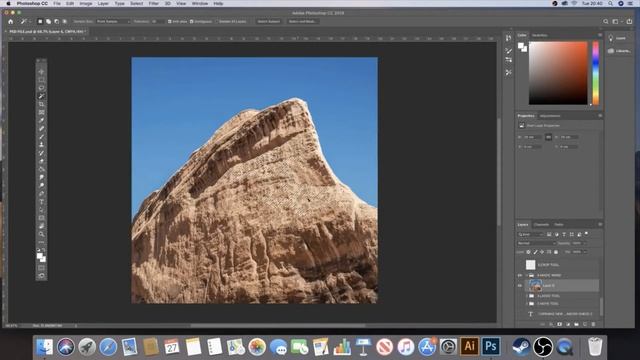This screenshot has width=640, height=360.
Task: Open the Select menu
Action: tap(136, 3)
